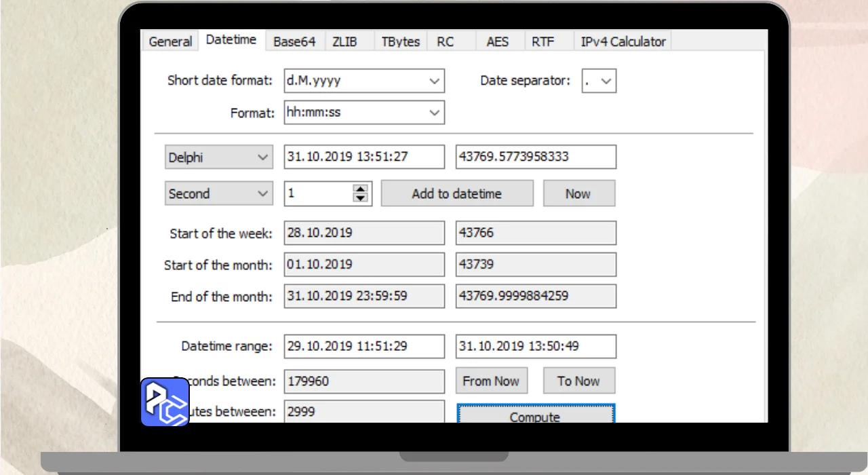This screenshot has width=868, height=475.
Task: Decrease the value with spinner down arrow
Action: [x=361, y=198]
